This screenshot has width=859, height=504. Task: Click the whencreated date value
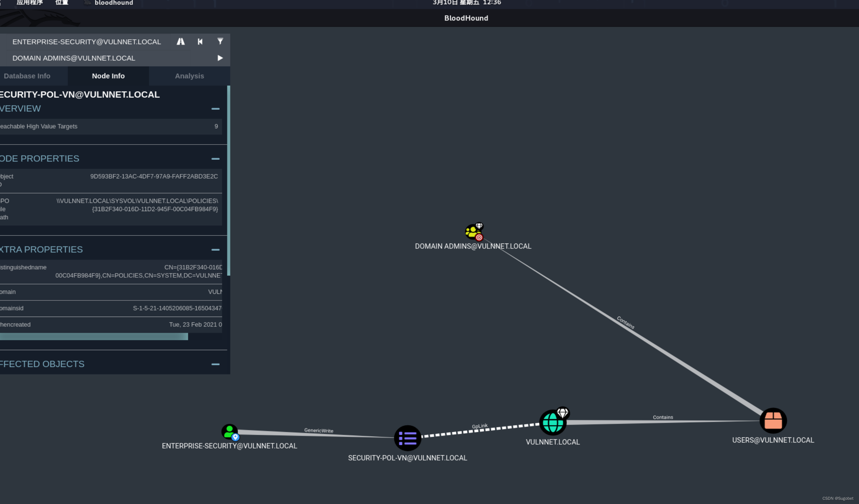tap(195, 324)
